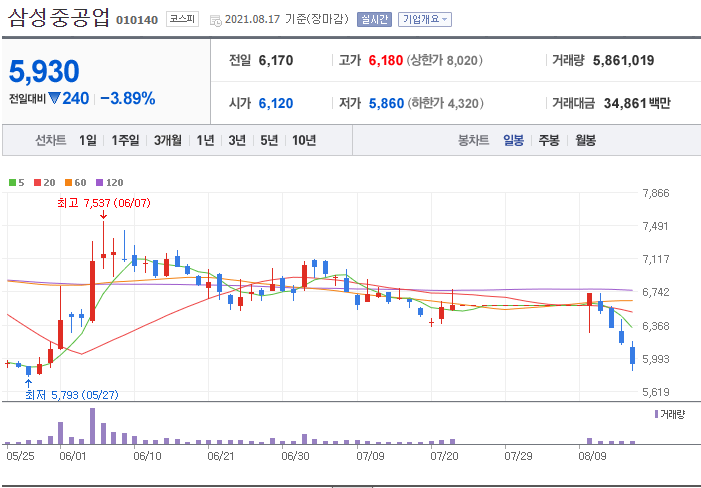Click the 상한가 8,020 text

coord(444,60)
